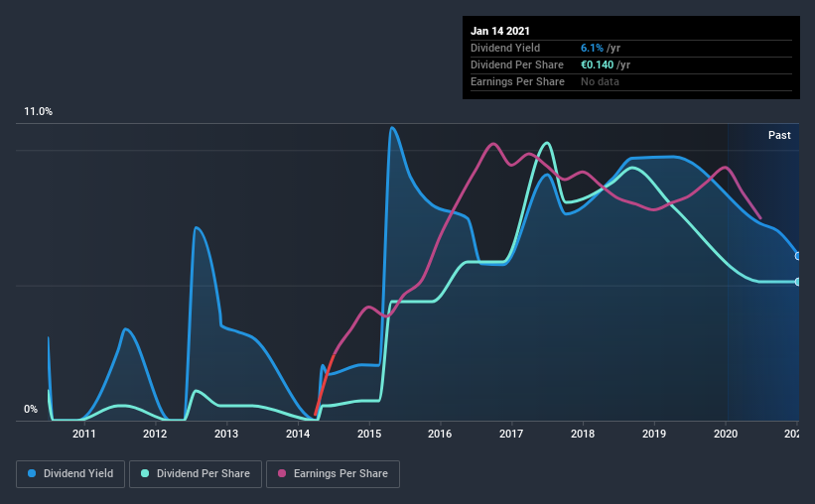Viewport: 815px width, 504px height.
Task: Click the 6.1% dividend yield value
Action: pyautogui.click(x=592, y=49)
